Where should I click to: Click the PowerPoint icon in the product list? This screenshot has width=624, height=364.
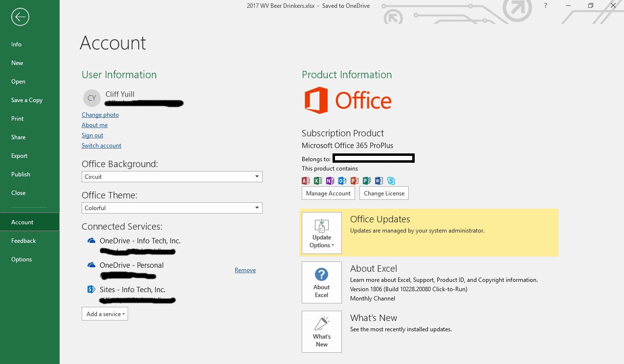coord(355,181)
